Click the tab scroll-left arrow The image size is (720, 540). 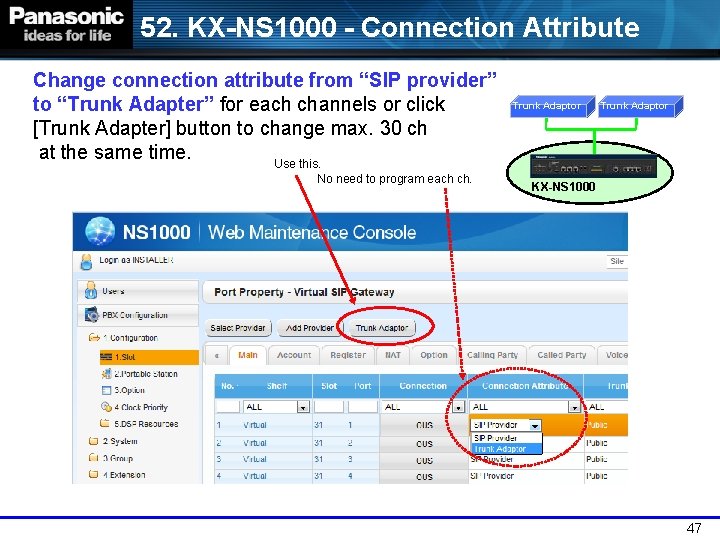[216, 355]
